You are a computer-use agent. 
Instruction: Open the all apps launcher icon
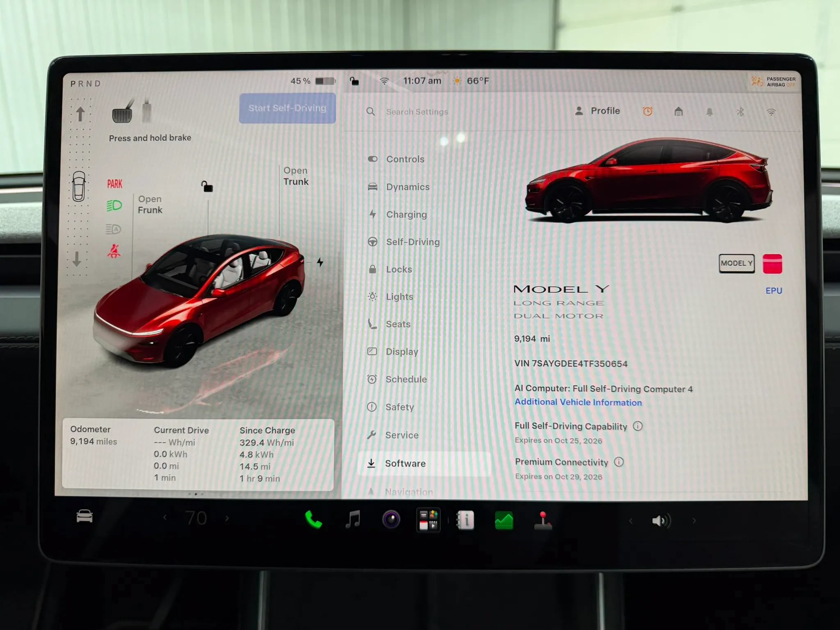(428, 520)
